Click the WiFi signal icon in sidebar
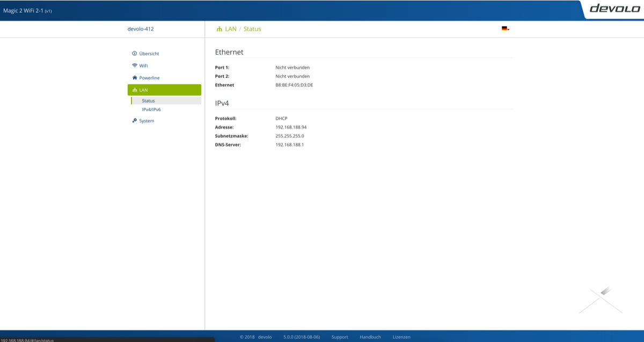The image size is (644, 342). [x=134, y=66]
